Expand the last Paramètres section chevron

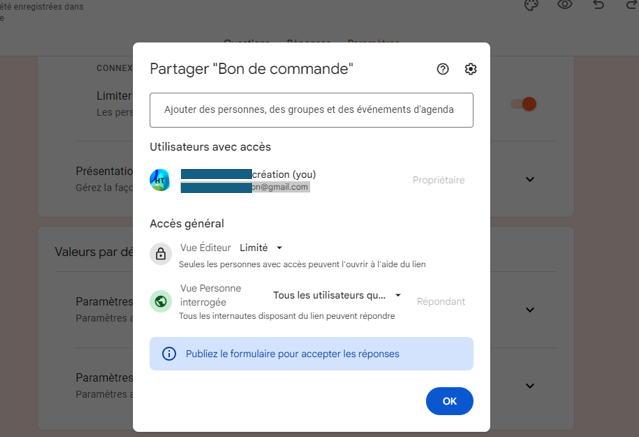click(x=530, y=384)
